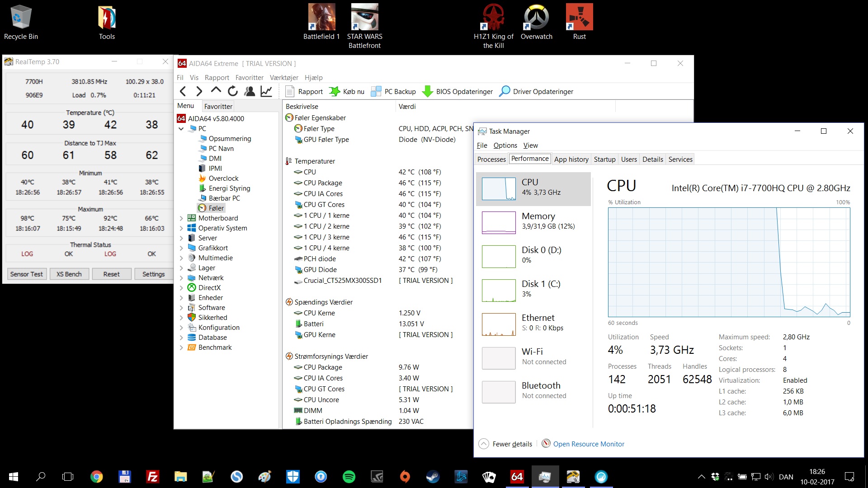Image resolution: width=868 pixels, height=488 pixels.
Task: Expand the Multimedie tree node
Action: coord(181,258)
